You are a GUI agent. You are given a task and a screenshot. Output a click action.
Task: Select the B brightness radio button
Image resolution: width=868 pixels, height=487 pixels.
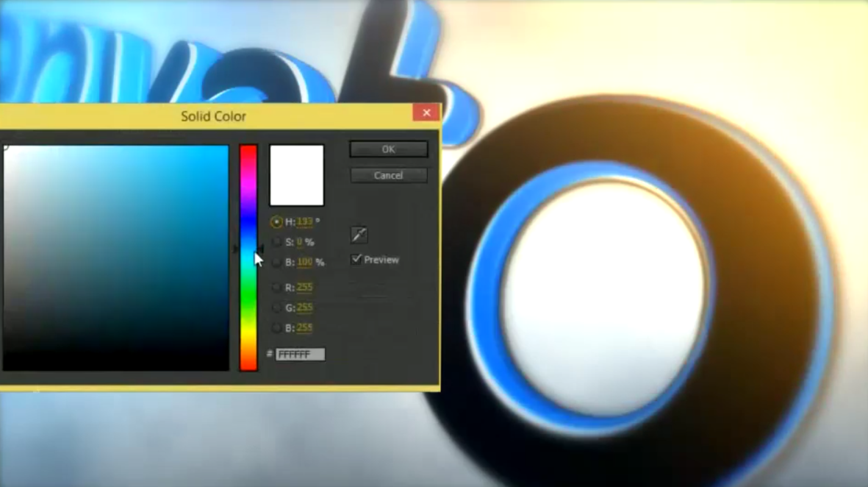[x=276, y=262]
